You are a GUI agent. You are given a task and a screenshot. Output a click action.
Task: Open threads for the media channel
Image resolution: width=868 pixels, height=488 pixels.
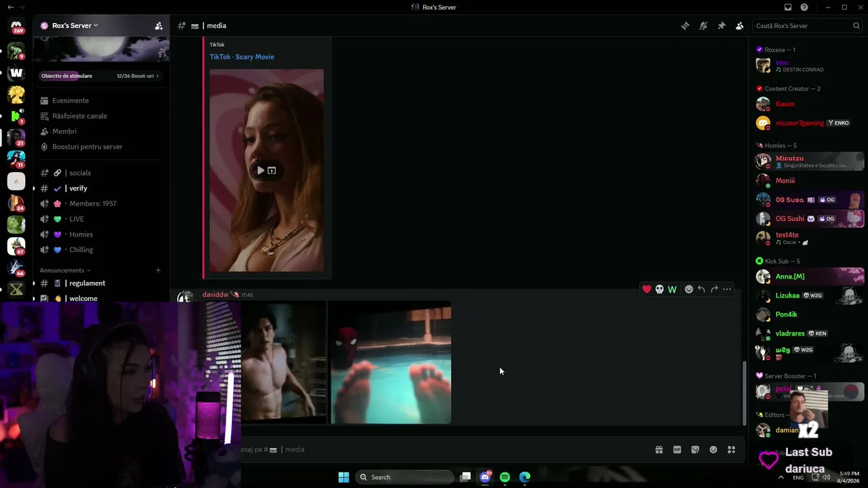[x=685, y=26]
